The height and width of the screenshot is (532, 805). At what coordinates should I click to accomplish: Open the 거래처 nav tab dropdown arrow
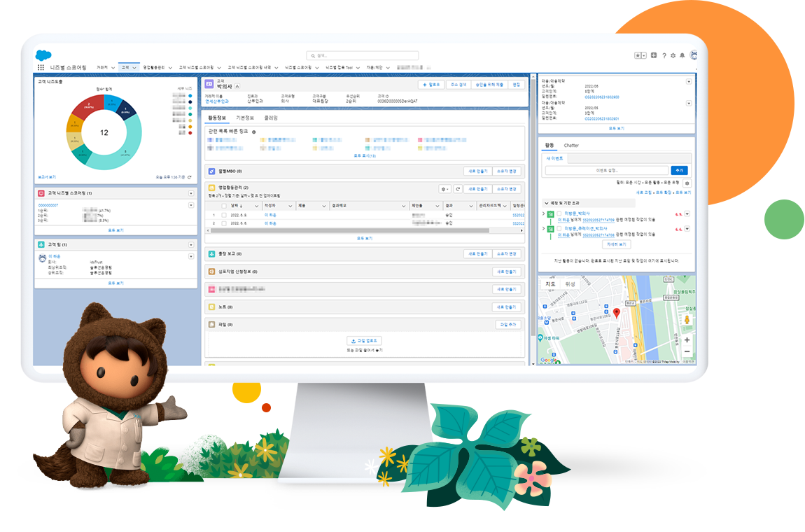[113, 68]
